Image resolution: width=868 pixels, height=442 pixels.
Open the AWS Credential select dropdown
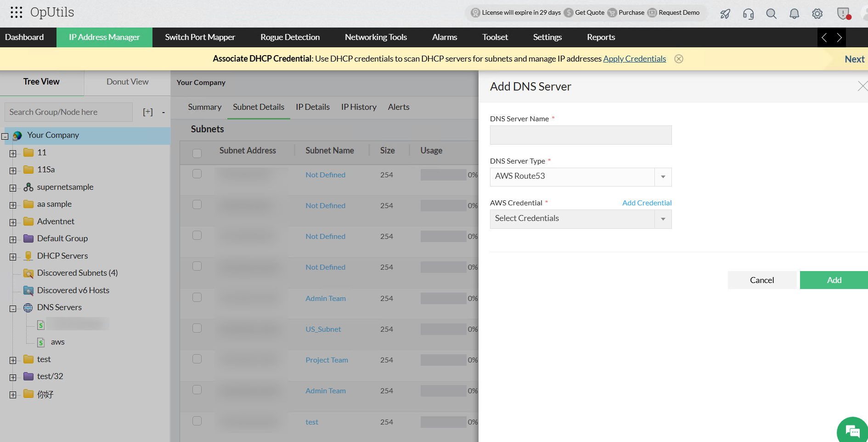pyautogui.click(x=581, y=219)
